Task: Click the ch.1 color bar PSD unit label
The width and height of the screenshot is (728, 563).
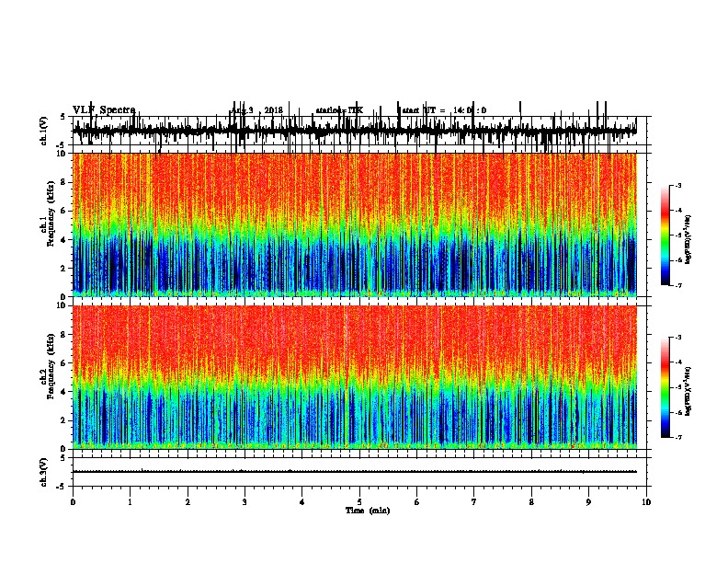Action: click(x=688, y=239)
